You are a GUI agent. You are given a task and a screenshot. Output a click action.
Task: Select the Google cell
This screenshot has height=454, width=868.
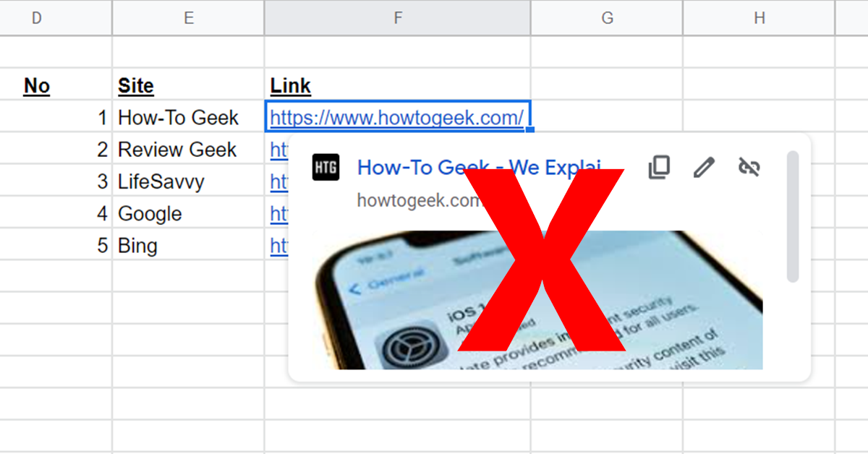coord(189,213)
